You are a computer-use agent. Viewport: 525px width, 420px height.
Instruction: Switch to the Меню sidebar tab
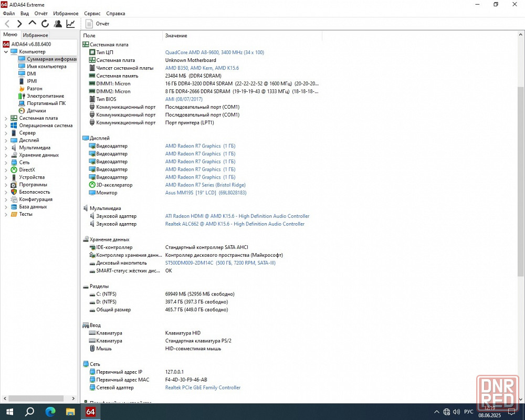click(x=10, y=35)
